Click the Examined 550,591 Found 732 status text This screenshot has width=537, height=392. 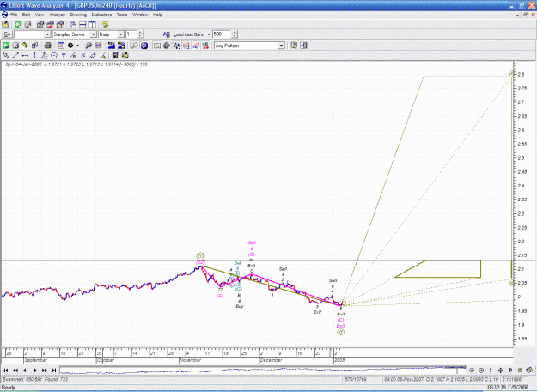35,379
